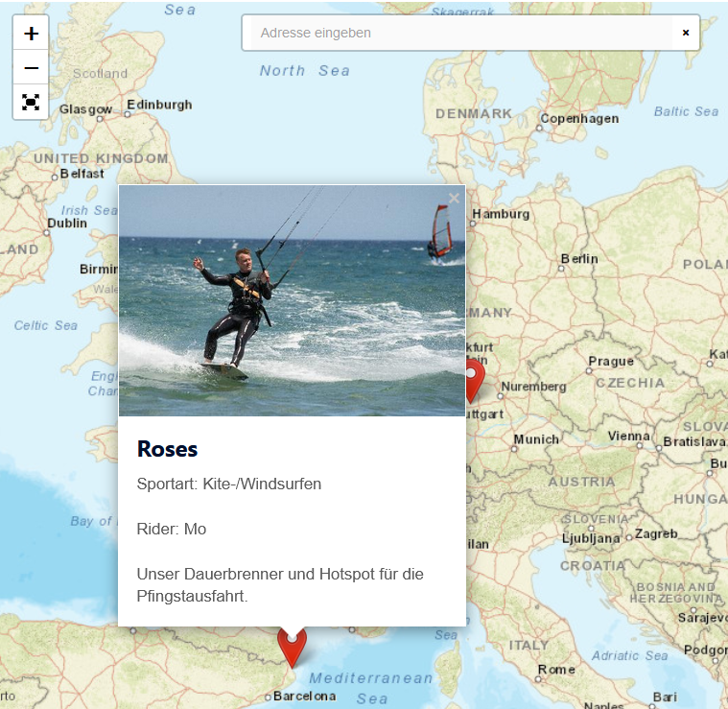Toggle fullscreen map view

[x=32, y=102]
